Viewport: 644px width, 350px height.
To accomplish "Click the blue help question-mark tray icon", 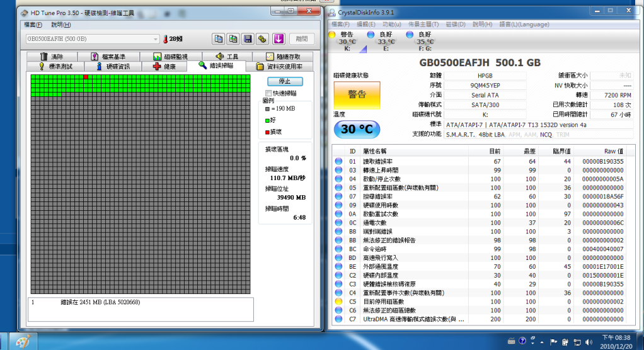I will 522,341.
